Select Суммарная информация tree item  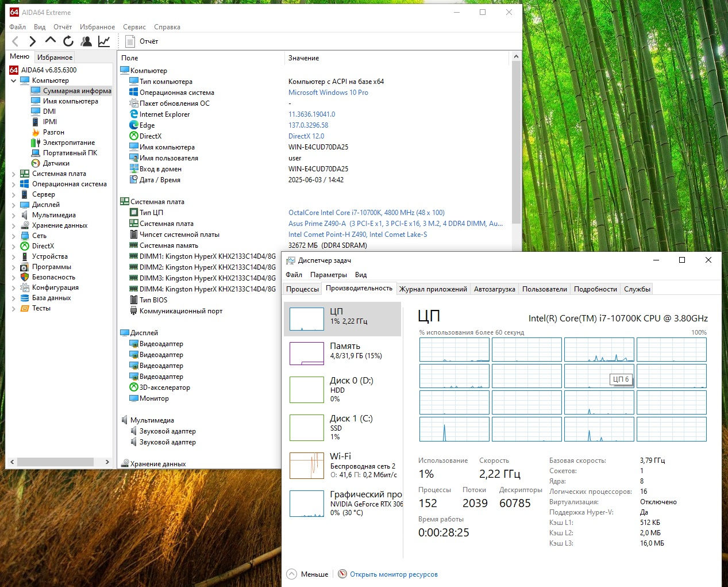(x=77, y=91)
